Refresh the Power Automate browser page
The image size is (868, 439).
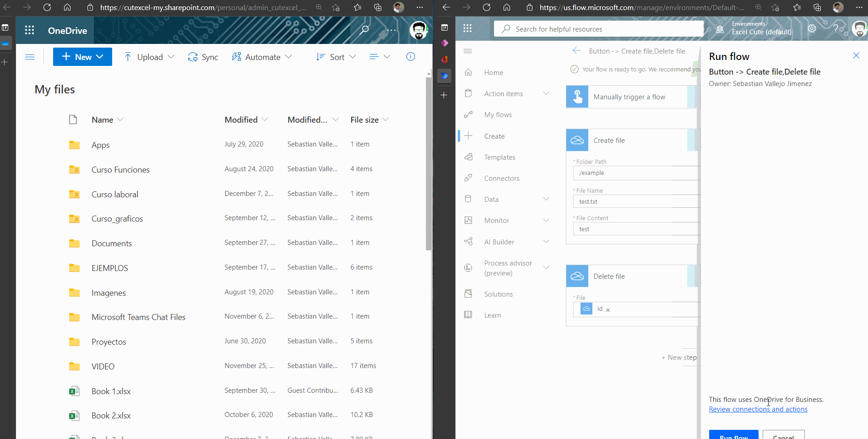[487, 7]
